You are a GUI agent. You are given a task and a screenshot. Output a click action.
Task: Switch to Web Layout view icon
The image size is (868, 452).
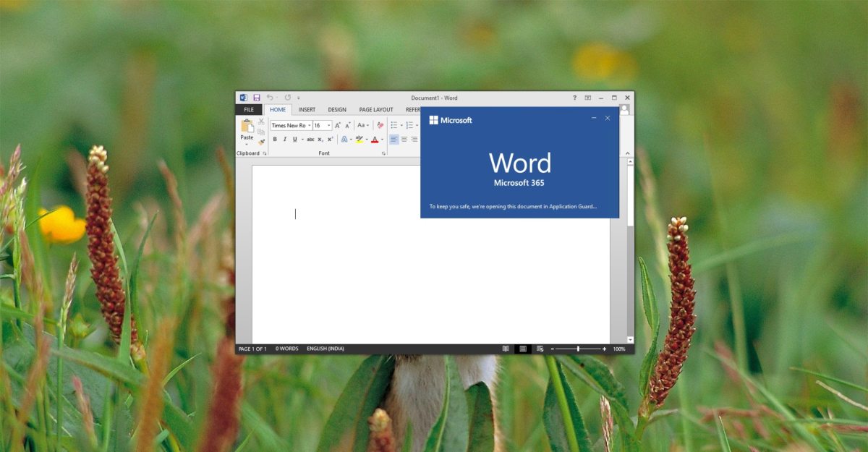[x=540, y=349]
